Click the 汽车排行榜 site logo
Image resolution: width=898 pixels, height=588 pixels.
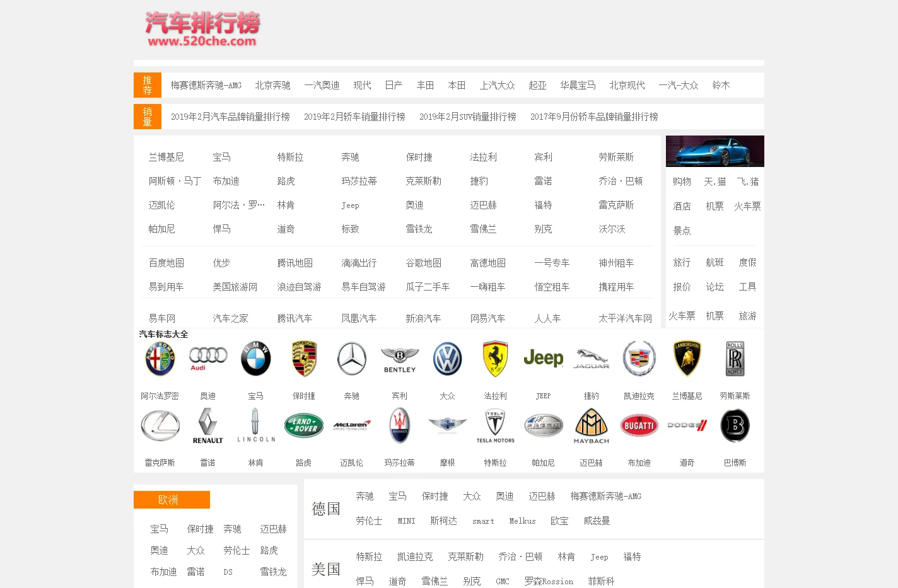[202, 29]
